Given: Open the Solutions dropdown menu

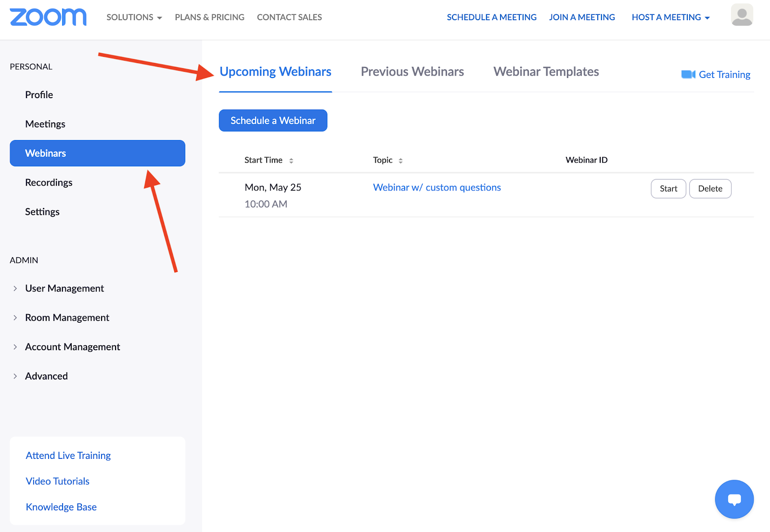Looking at the screenshot, I should pyautogui.click(x=134, y=17).
